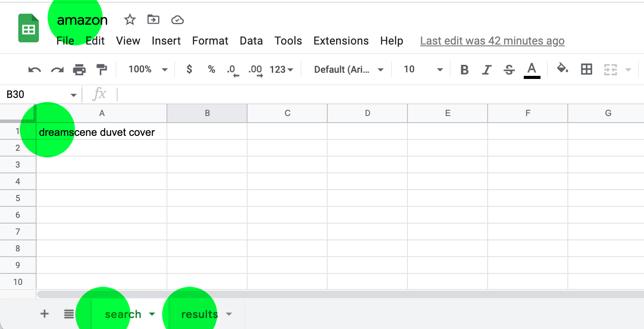Select the Paint format tool

[102, 69]
